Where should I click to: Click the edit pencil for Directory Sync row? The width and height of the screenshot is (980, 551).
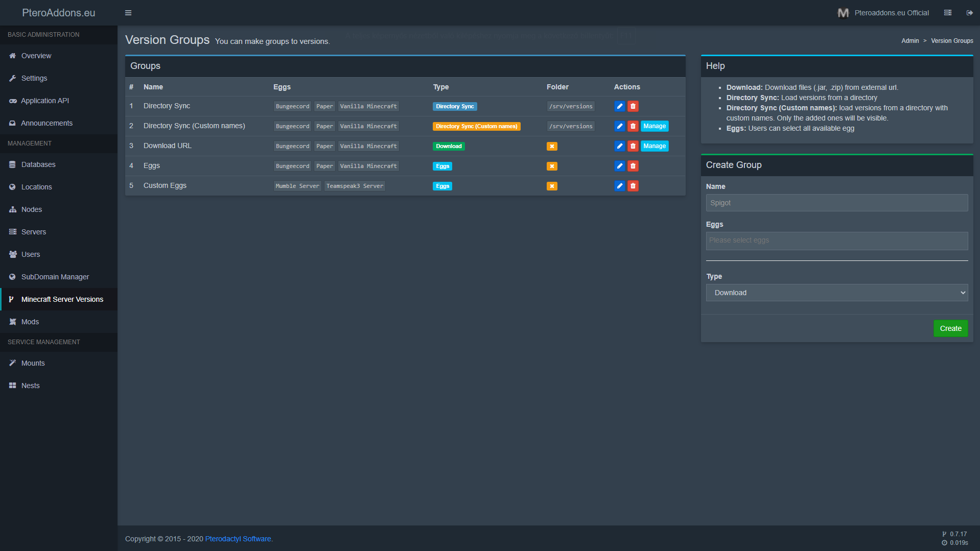click(619, 106)
